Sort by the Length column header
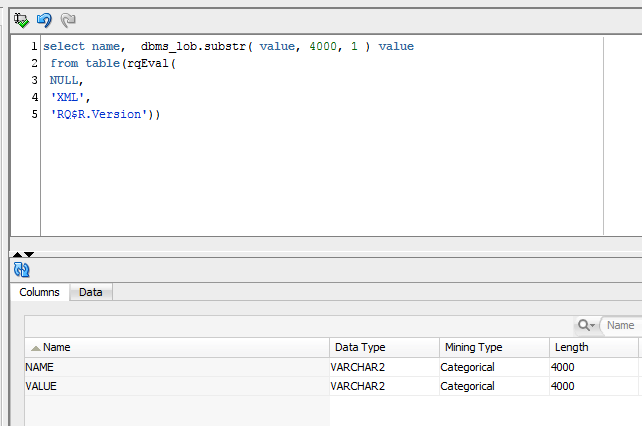Screen dimensions: 642x426 (594, 347)
